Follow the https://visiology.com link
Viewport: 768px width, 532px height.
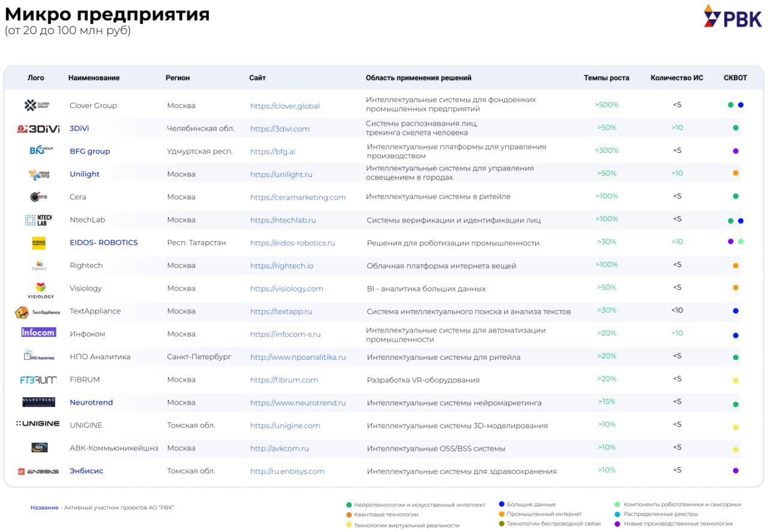[286, 288]
